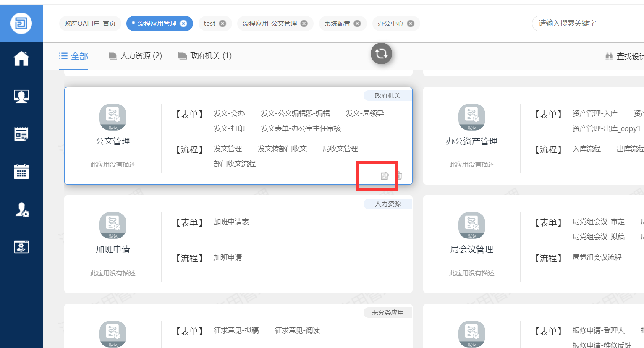Close the 办公中心 tab
Viewport: 644px width, 348px height.
tap(411, 24)
